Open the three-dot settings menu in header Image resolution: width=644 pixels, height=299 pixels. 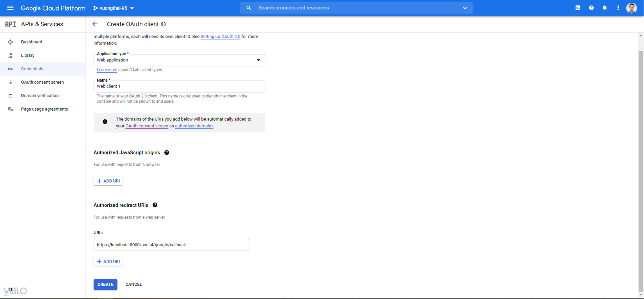[x=618, y=8]
